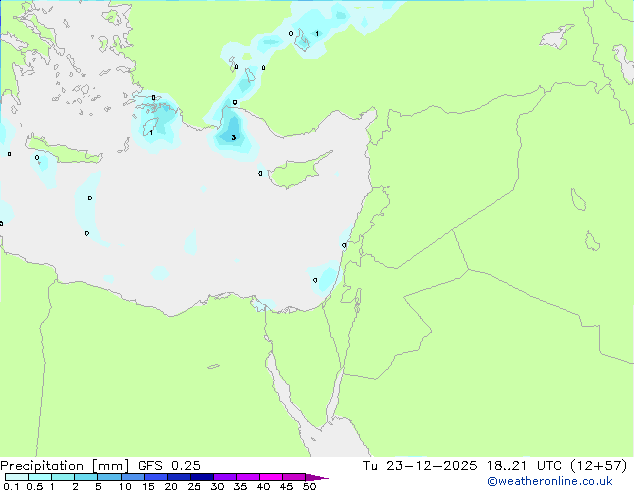
Task: Click the '2' legend scale label
Action: click(75, 486)
